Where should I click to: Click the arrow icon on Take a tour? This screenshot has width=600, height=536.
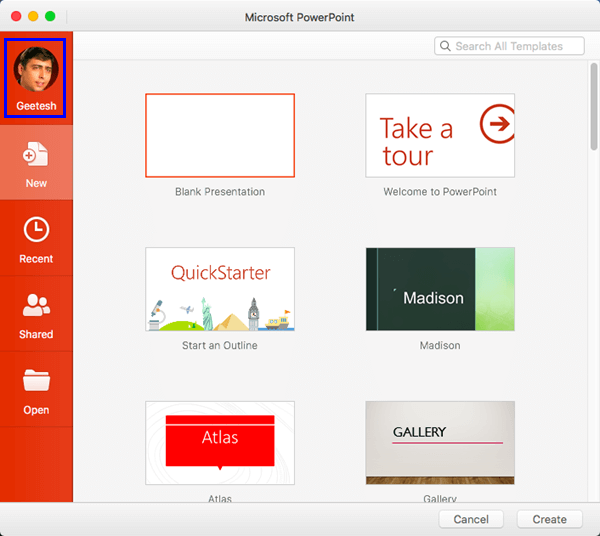pos(496,124)
